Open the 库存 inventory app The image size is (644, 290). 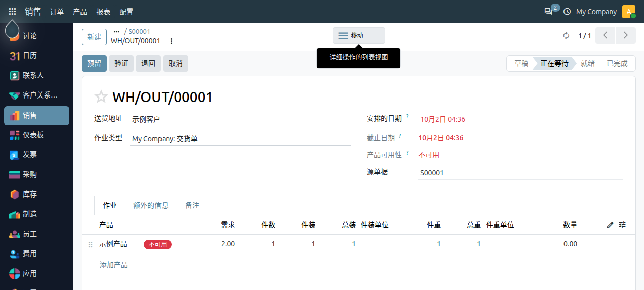pyautogui.click(x=36, y=195)
